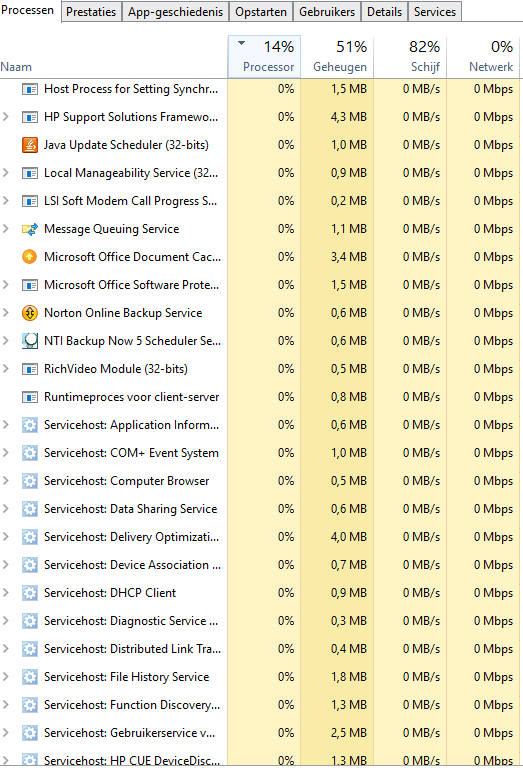This screenshot has height=771, width=523.
Task: Expand Servicehost: Delivery Optimization group
Action: pyautogui.click(x=6, y=537)
